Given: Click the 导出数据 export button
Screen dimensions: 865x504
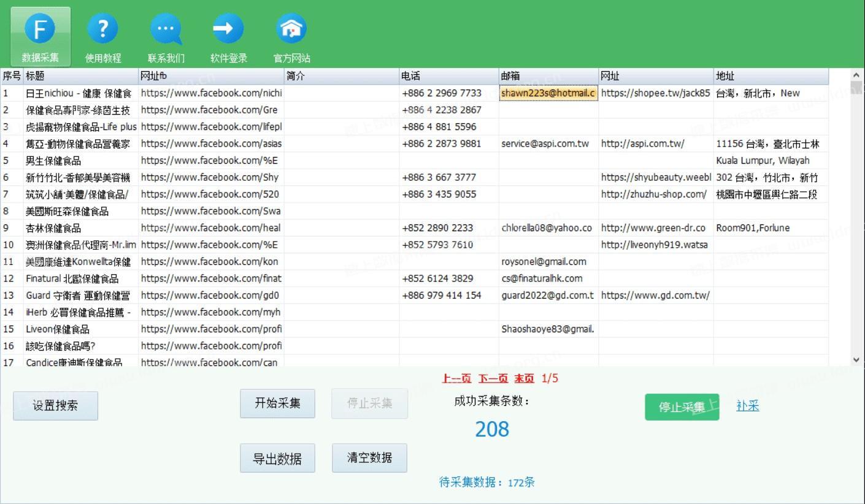Looking at the screenshot, I should coord(277,458).
